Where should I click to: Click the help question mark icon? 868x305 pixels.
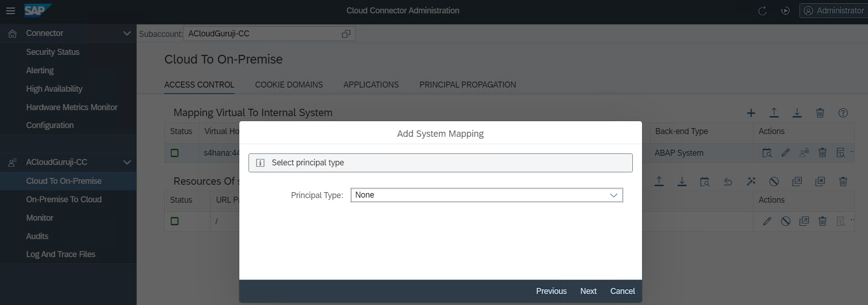(x=843, y=113)
